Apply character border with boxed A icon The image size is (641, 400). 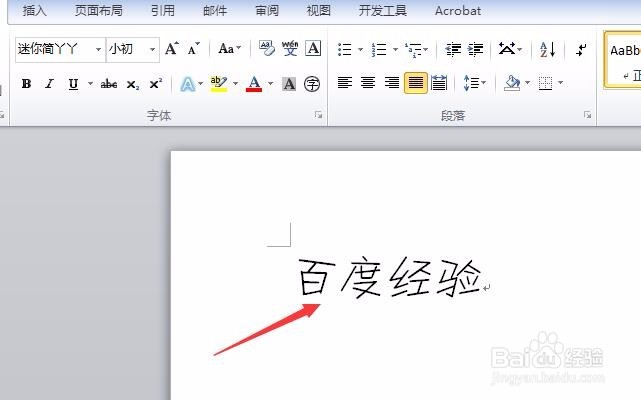(x=313, y=49)
